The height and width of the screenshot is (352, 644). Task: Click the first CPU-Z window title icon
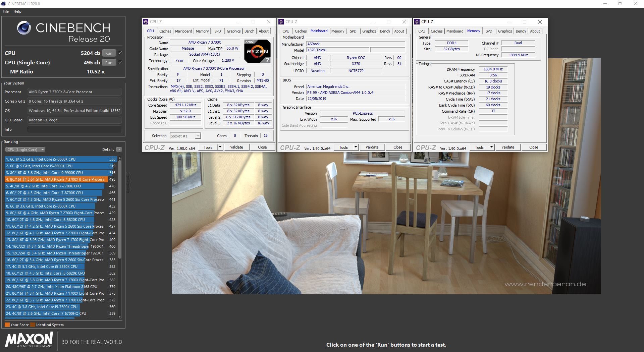(146, 22)
